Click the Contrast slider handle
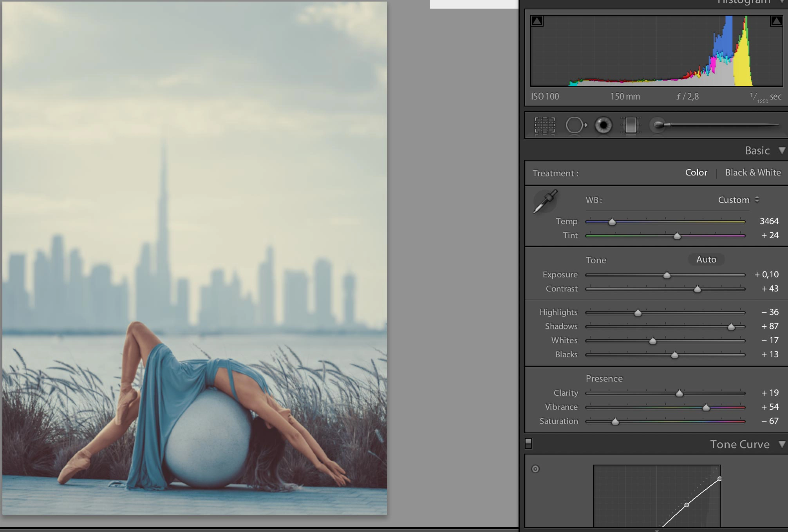This screenshot has height=532, width=788. [698, 289]
